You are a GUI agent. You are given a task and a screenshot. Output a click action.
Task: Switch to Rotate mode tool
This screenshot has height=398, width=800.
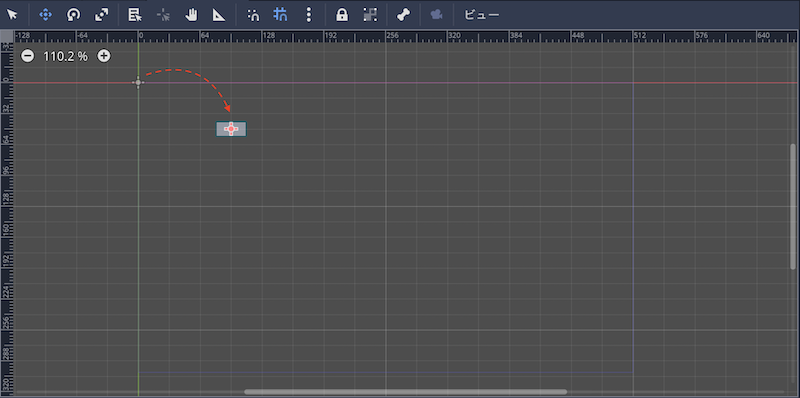[73, 15]
